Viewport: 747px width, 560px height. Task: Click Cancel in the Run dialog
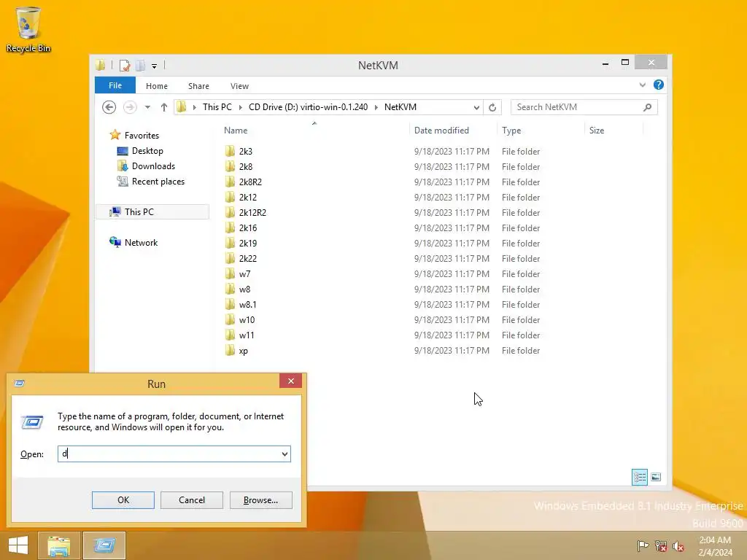point(192,500)
